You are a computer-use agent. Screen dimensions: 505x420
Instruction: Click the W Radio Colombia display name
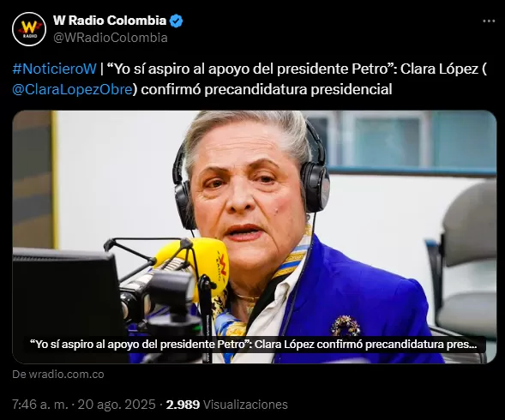pyautogui.click(x=110, y=21)
